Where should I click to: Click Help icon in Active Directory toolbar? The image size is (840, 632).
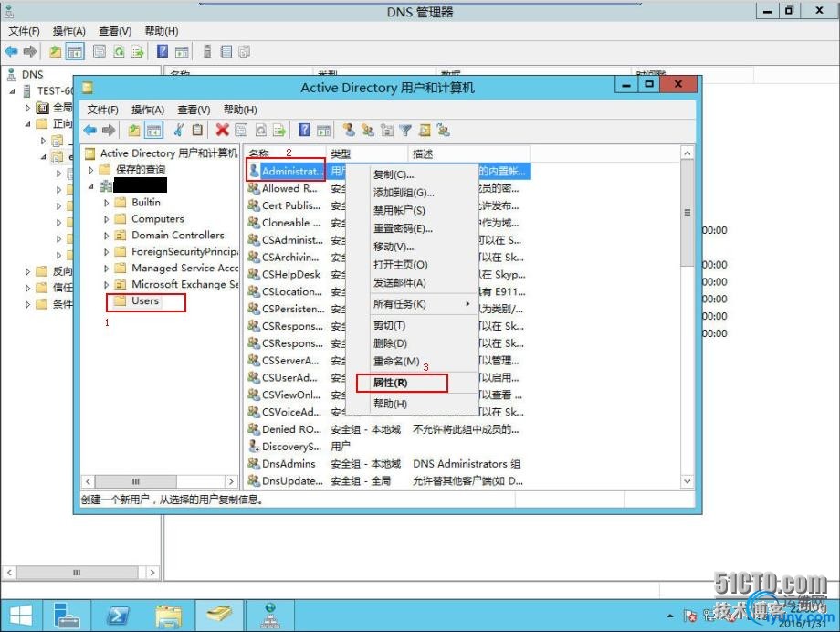(304, 131)
